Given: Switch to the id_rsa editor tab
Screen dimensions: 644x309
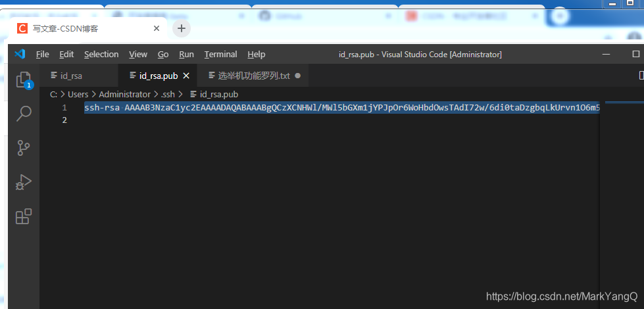Looking at the screenshot, I should point(79,76).
